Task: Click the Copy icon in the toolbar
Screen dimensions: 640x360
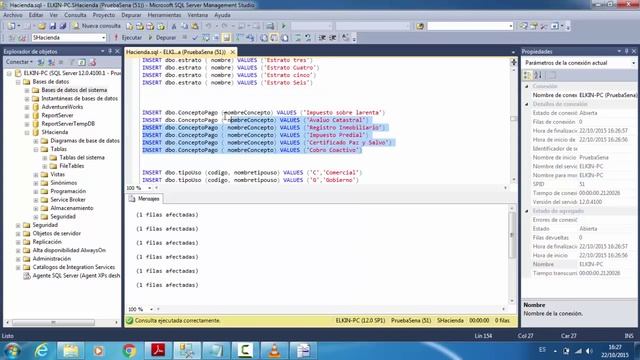Action: pos(184,26)
